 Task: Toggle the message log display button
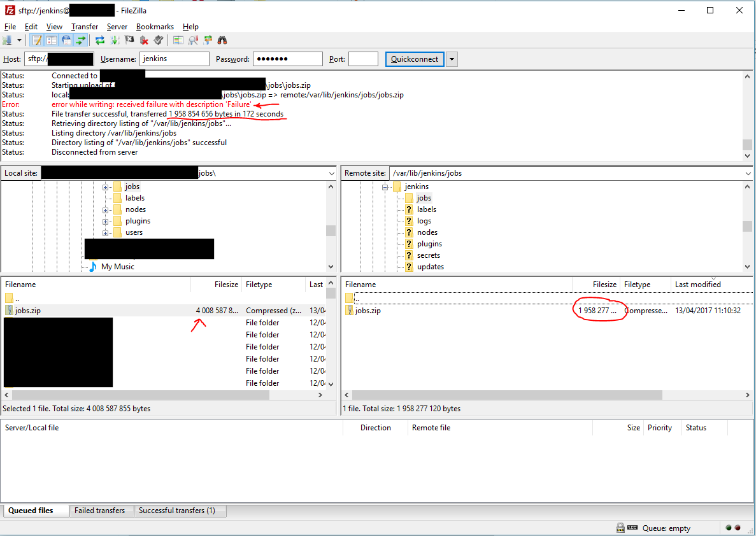pyautogui.click(x=37, y=41)
